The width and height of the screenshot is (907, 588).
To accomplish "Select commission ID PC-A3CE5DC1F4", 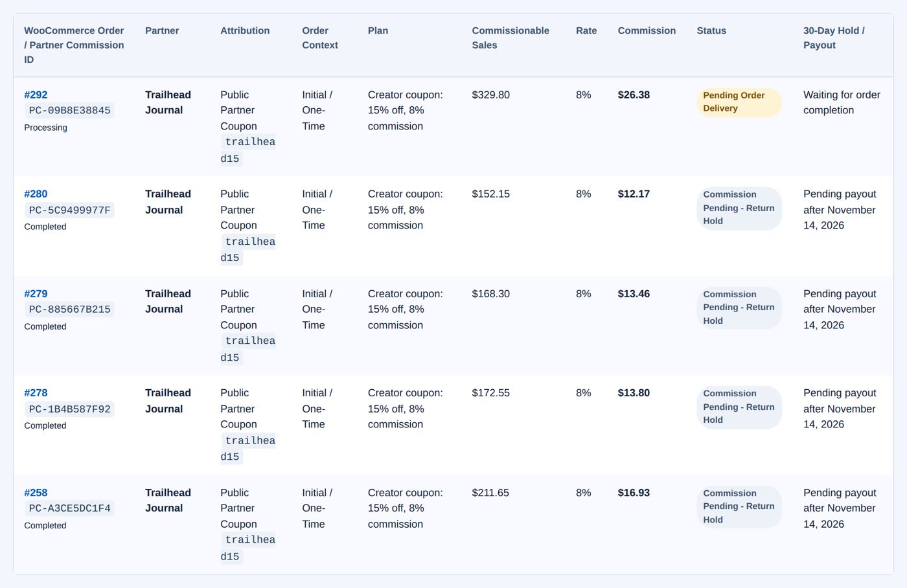I will click(x=69, y=508).
